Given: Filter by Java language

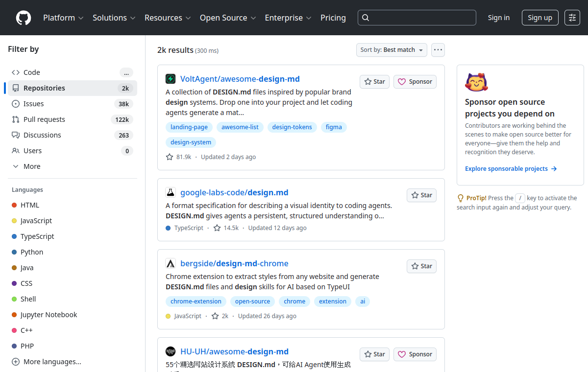Looking at the screenshot, I should [73, 268].
